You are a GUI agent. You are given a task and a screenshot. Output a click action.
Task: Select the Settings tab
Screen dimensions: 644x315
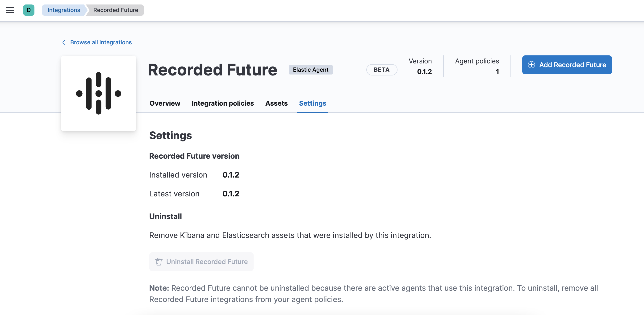[312, 103]
